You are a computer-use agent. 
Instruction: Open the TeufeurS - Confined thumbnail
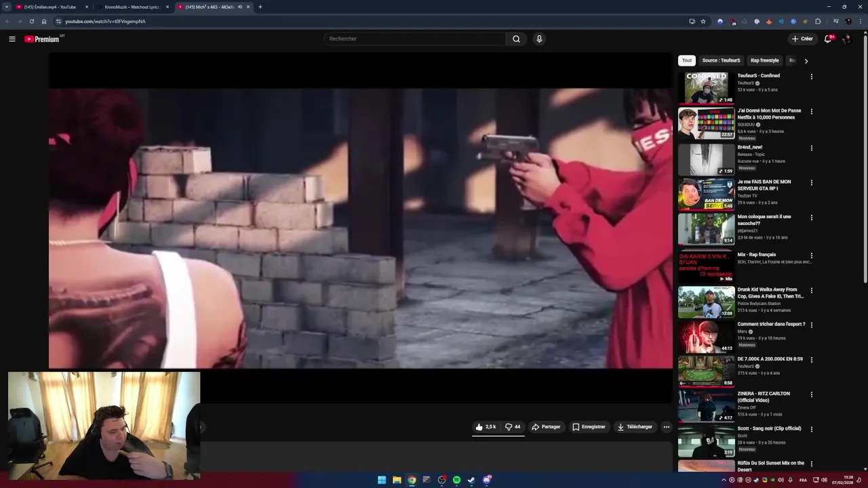tap(706, 87)
